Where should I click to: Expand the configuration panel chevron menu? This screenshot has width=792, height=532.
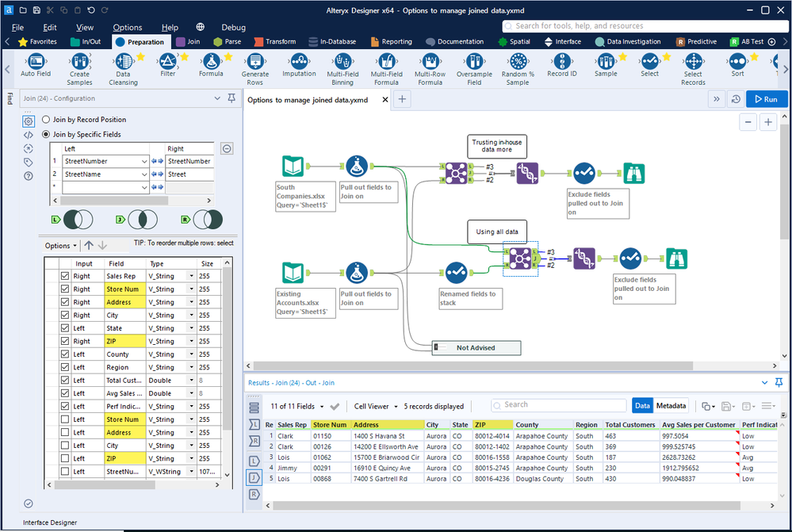point(217,98)
